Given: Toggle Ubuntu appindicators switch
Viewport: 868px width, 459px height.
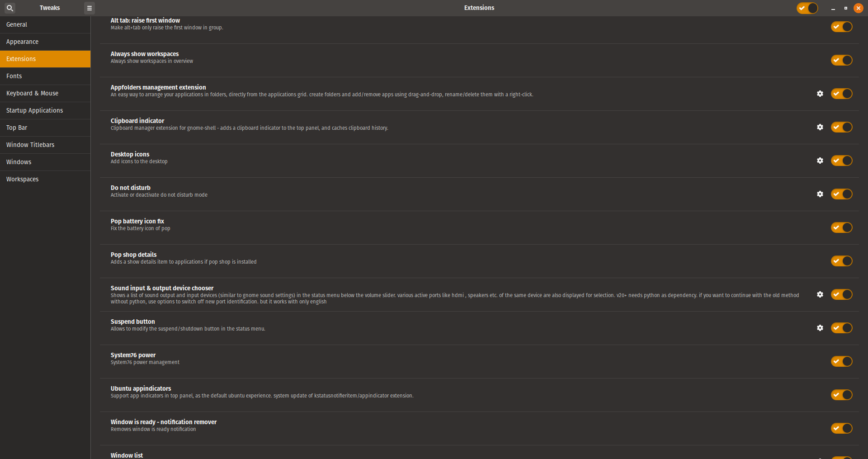Looking at the screenshot, I should pos(842,395).
